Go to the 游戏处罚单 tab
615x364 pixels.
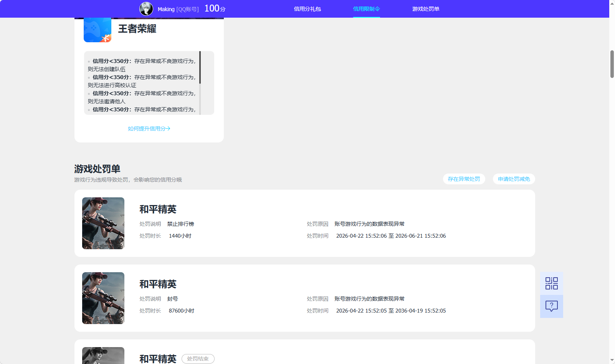tap(426, 9)
